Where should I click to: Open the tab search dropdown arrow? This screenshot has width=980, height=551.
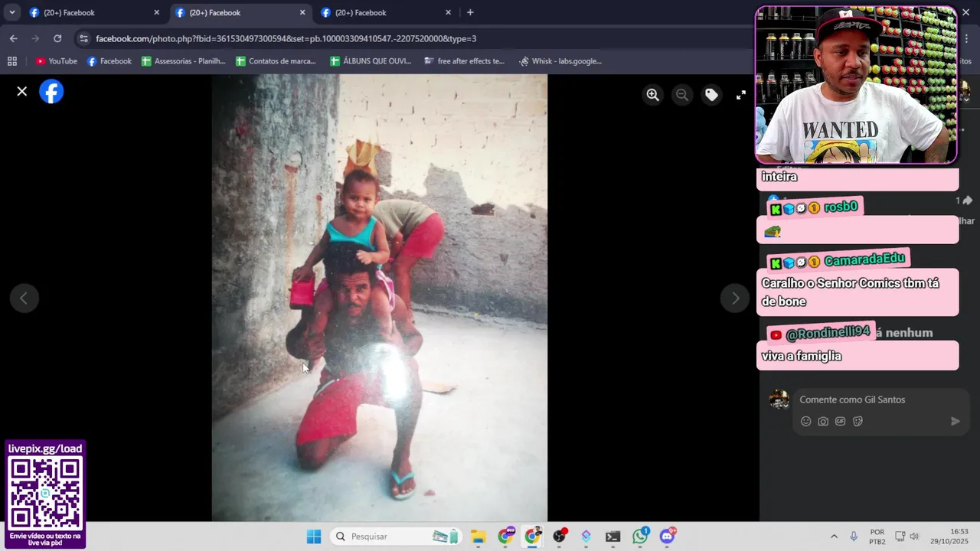point(11,12)
